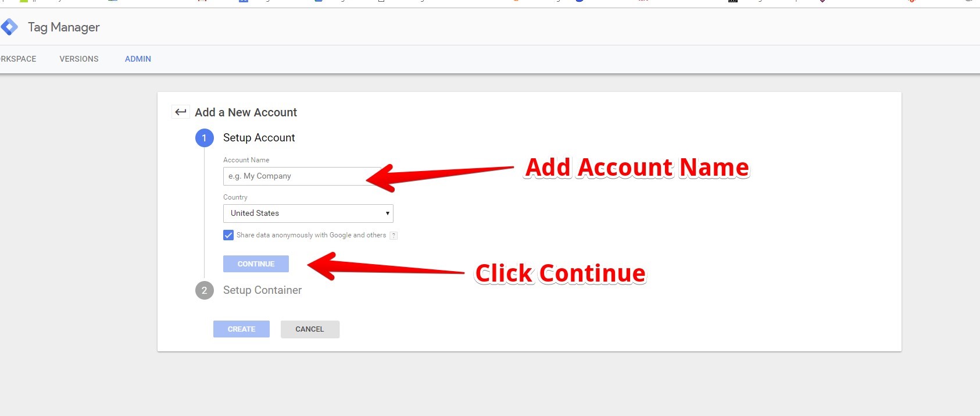The image size is (980, 416).
Task: Open the help question mark next to Share data
Action: tap(394, 236)
